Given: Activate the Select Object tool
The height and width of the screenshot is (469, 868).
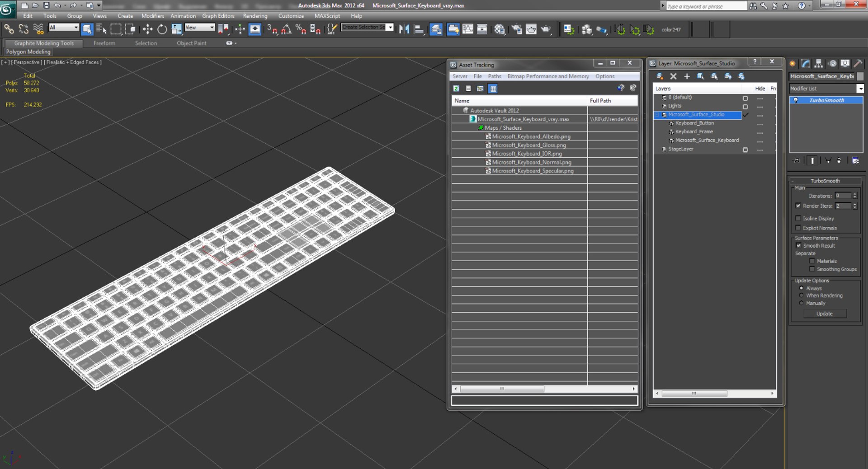Looking at the screenshot, I should pos(87,29).
